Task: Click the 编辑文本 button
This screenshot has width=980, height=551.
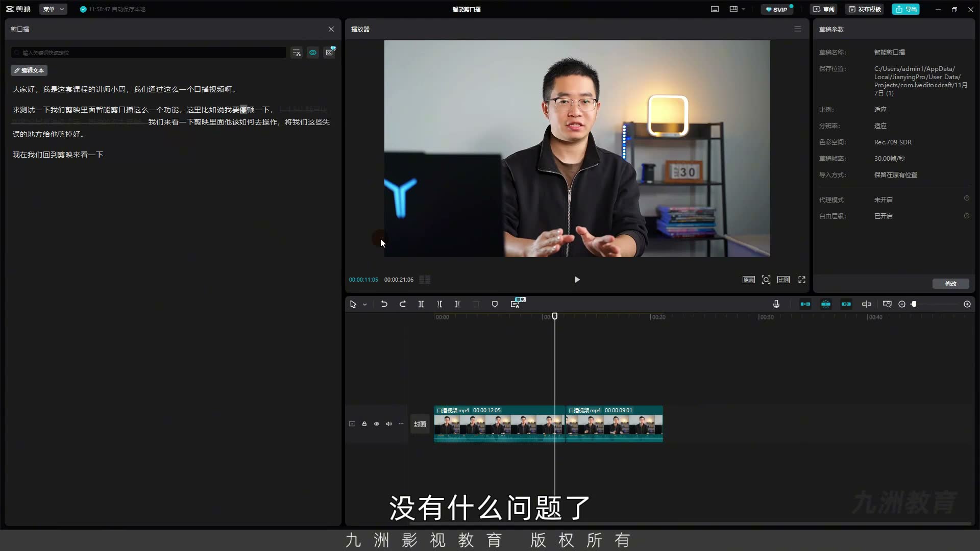Action: pos(29,70)
